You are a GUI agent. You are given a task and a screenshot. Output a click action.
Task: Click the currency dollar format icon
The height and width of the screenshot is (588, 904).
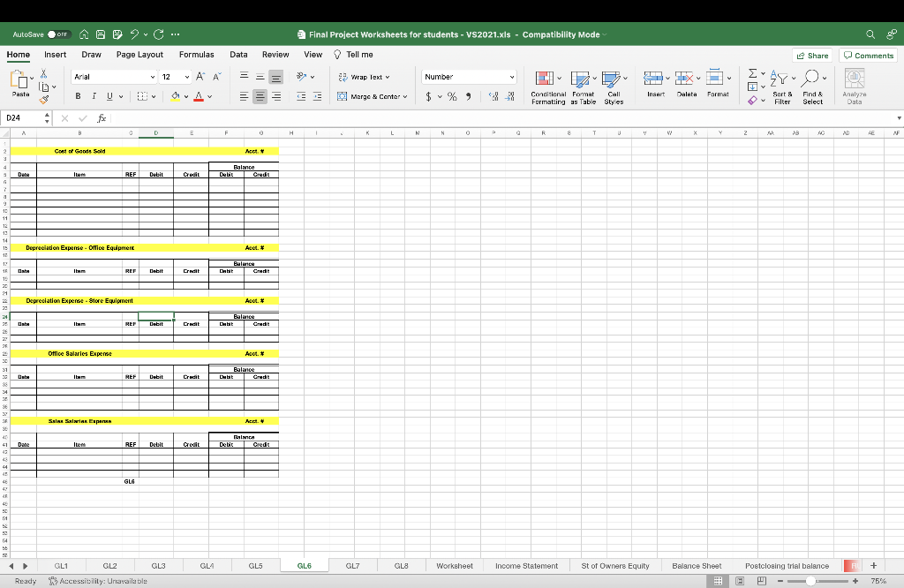point(428,97)
